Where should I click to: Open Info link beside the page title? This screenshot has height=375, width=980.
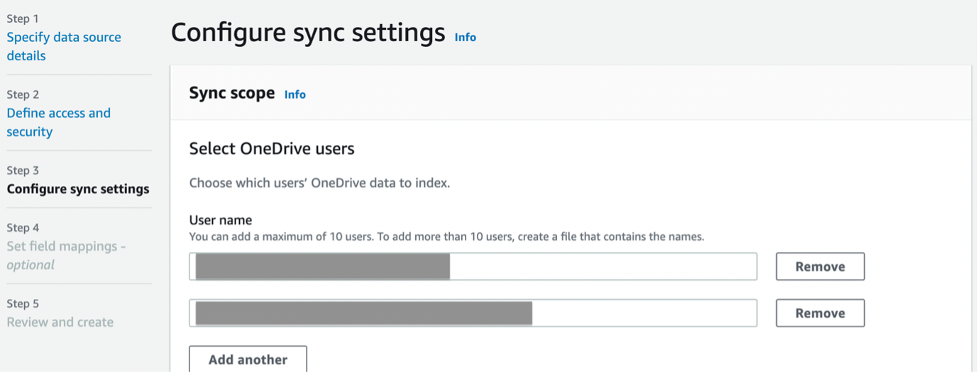pyautogui.click(x=465, y=37)
